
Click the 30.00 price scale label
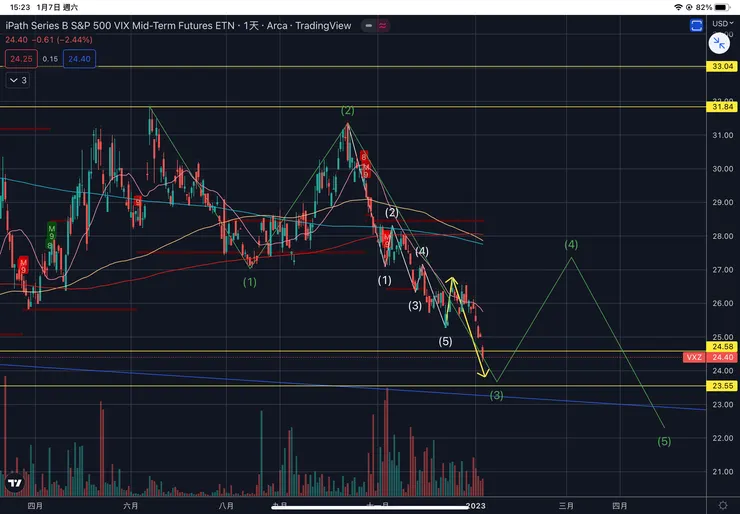pos(722,169)
